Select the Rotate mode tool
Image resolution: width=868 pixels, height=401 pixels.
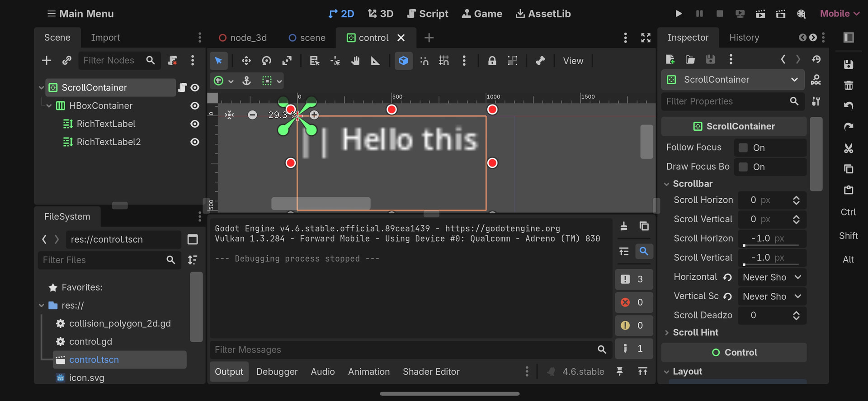266,61
